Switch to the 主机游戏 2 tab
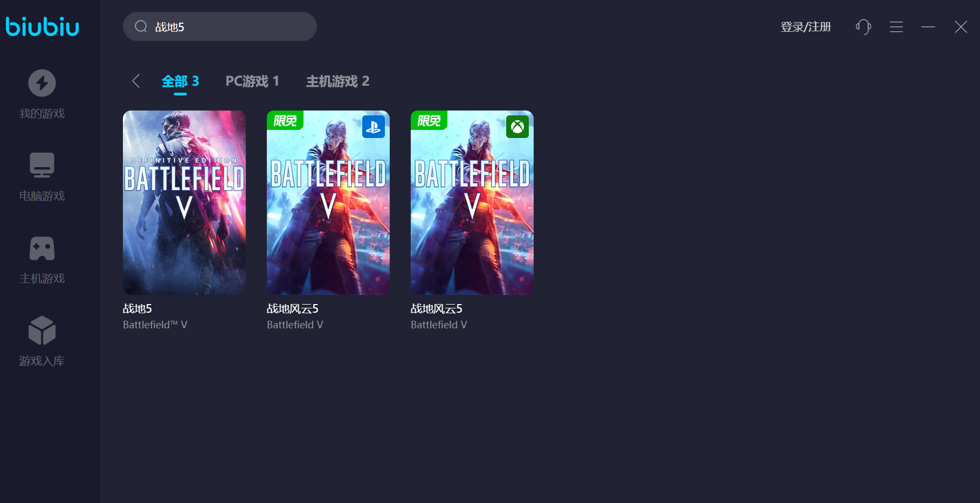This screenshot has width=980, height=503. click(x=337, y=81)
